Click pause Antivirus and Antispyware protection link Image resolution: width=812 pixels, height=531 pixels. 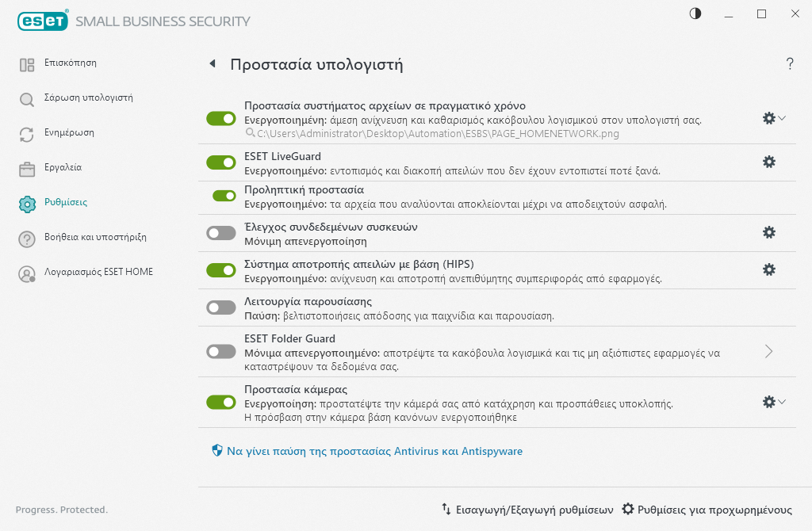click(374, 451)
